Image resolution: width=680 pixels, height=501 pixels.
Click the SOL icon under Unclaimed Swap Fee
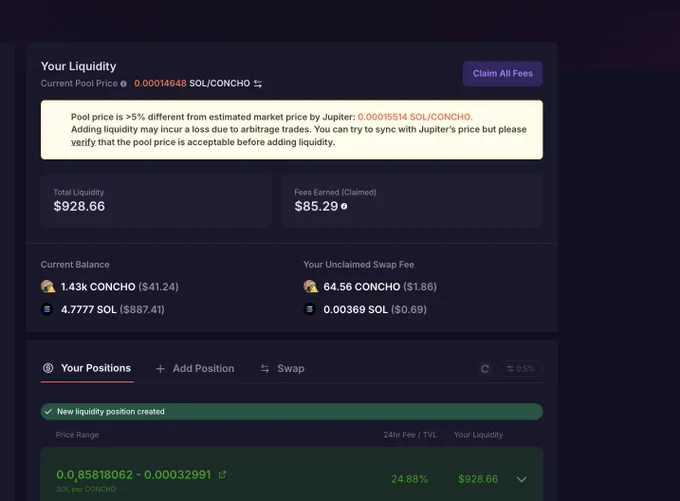tap(309, 309)
